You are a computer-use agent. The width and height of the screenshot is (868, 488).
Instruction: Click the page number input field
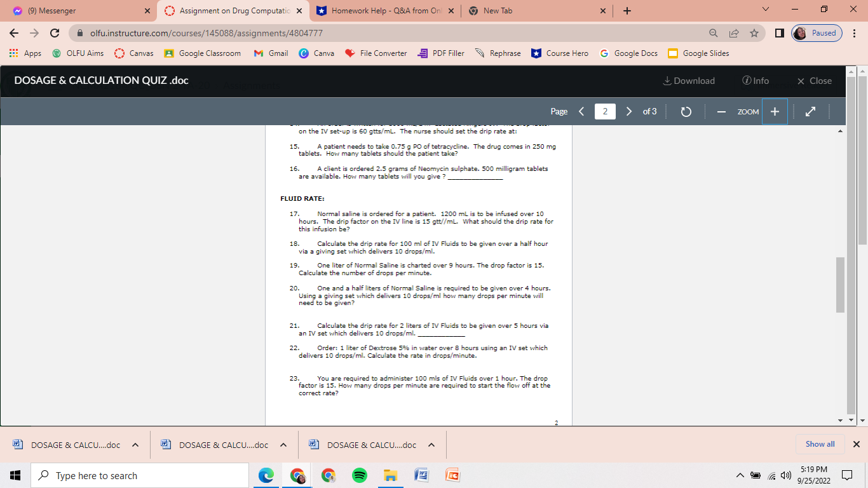605,112
